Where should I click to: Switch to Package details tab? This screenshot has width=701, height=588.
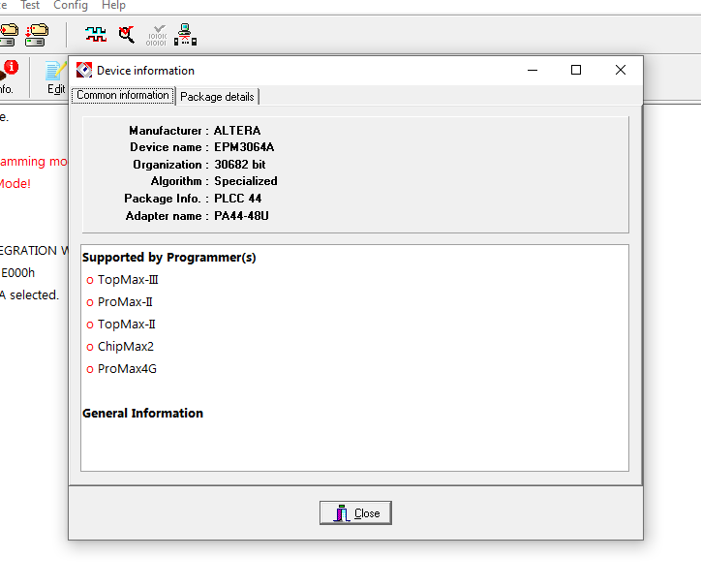217,97
